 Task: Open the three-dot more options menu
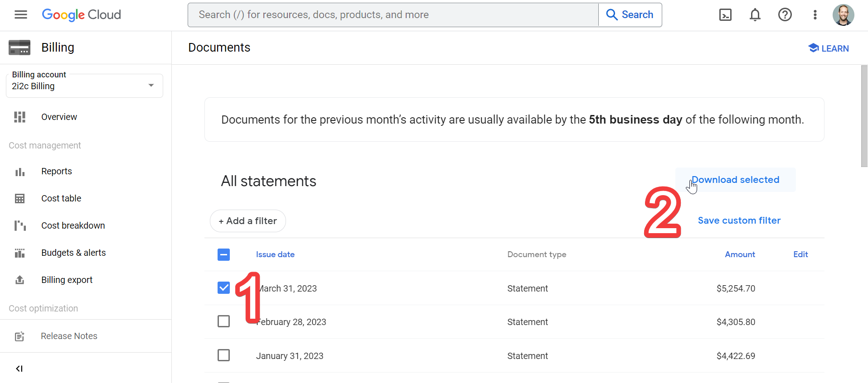coord(815,15)
